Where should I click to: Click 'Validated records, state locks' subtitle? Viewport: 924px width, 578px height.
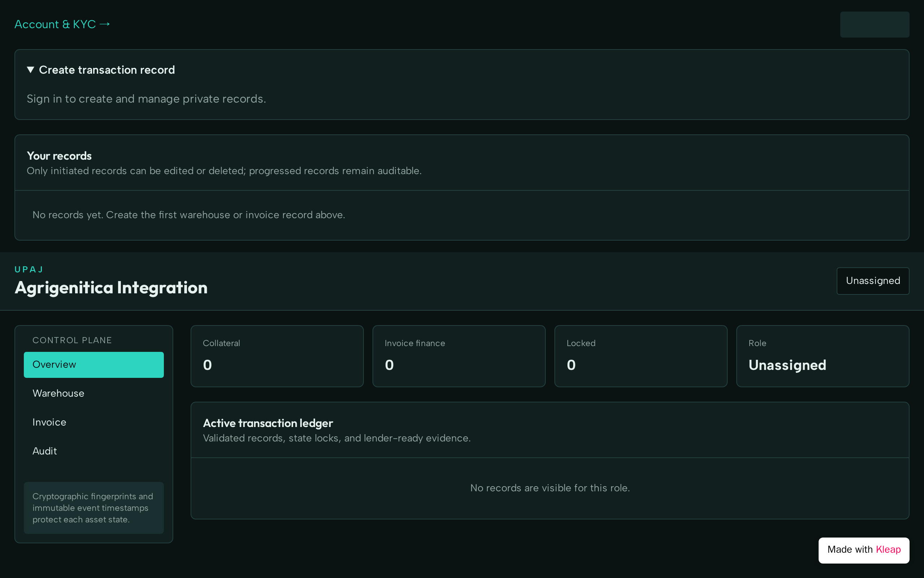click(337, 438)
